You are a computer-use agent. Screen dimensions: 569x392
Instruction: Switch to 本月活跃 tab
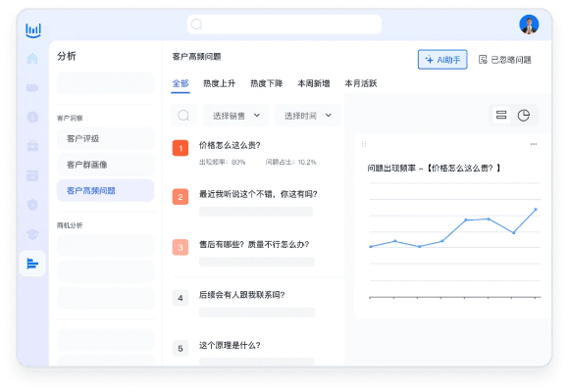361,83
